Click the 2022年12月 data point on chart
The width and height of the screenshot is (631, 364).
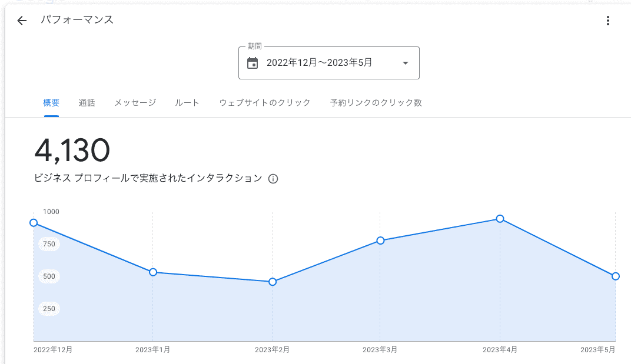(34, 223)
